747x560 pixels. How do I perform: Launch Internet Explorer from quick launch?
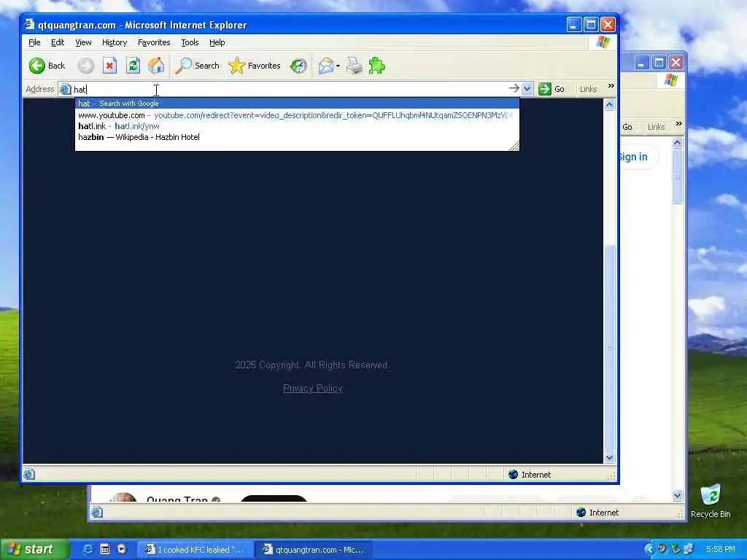tap(88, 549)
